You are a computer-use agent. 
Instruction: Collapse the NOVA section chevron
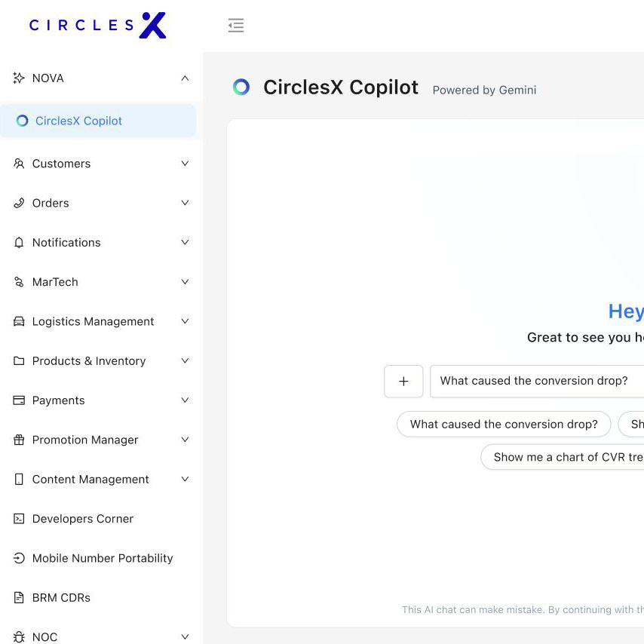(185, 78)
